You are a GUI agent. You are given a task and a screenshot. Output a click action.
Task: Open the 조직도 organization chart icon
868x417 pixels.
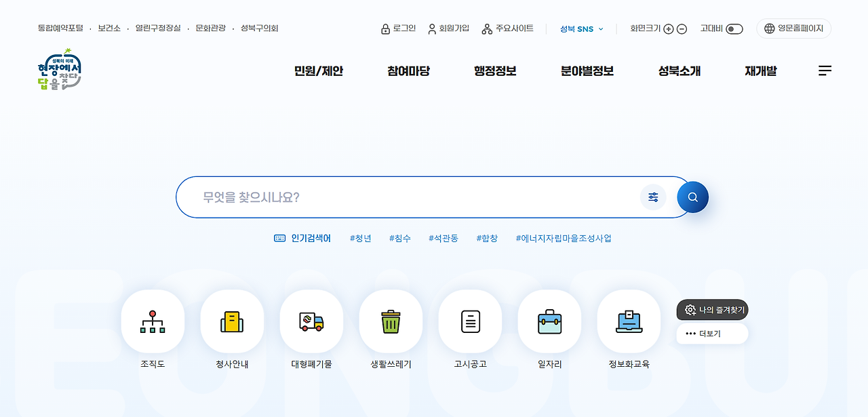153,321
